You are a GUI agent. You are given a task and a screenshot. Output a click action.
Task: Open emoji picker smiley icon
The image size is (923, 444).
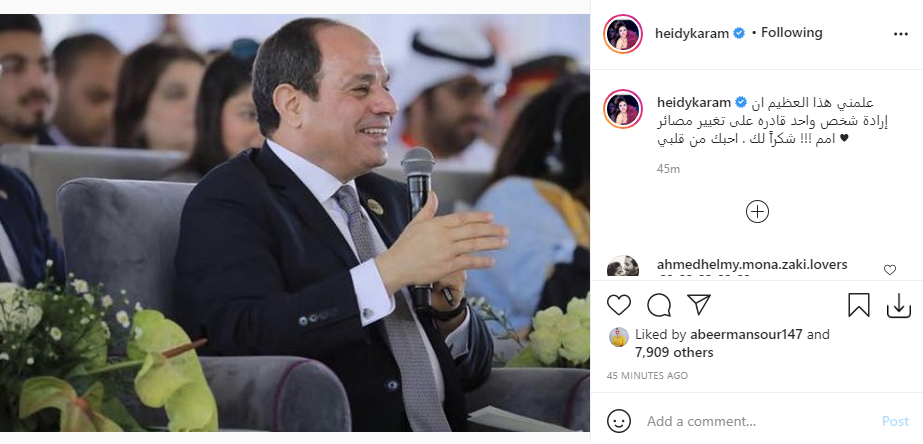pyautogui.click(x=619, y=421)
